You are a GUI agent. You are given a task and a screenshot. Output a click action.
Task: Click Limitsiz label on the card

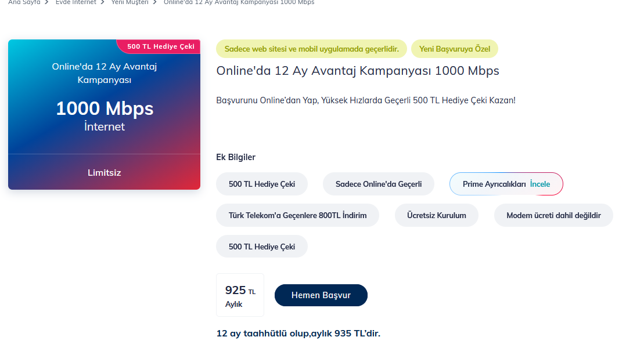coord(105,172)
